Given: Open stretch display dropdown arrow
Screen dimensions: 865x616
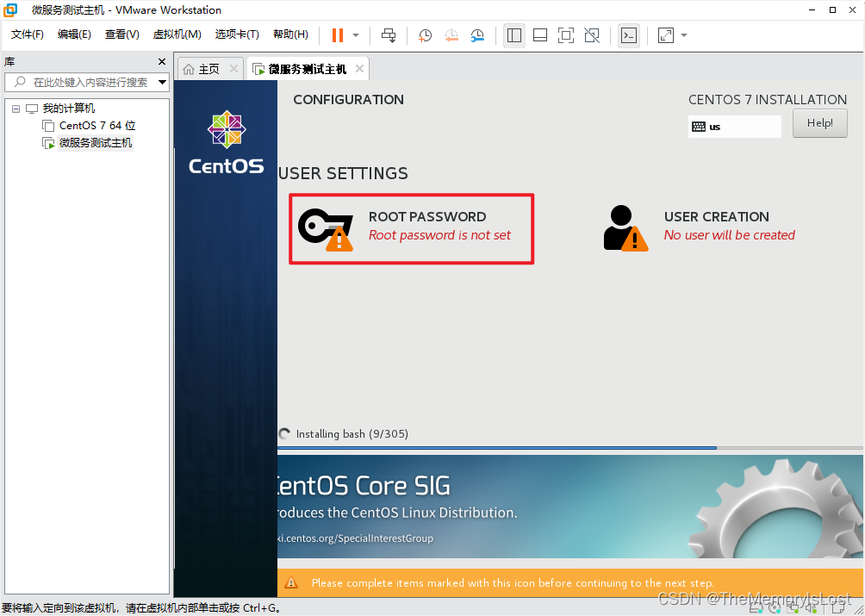Looking at the screenshot, I should [684, 35].
